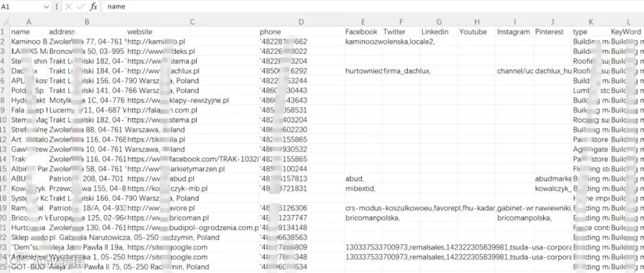Image resolution: width=644 pixels, height=273 pixels.
Task: Click the 'Twitter' header cell
Action: pos(401,32)
